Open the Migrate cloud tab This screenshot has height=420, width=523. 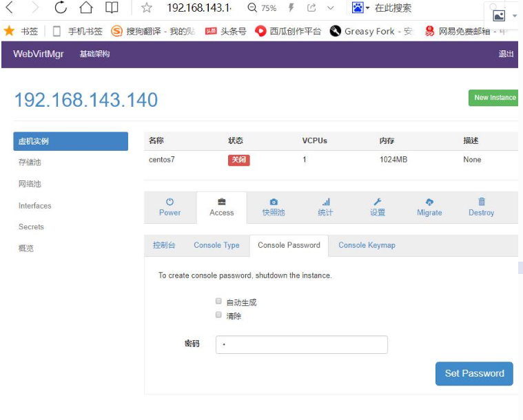coord(429,207)
